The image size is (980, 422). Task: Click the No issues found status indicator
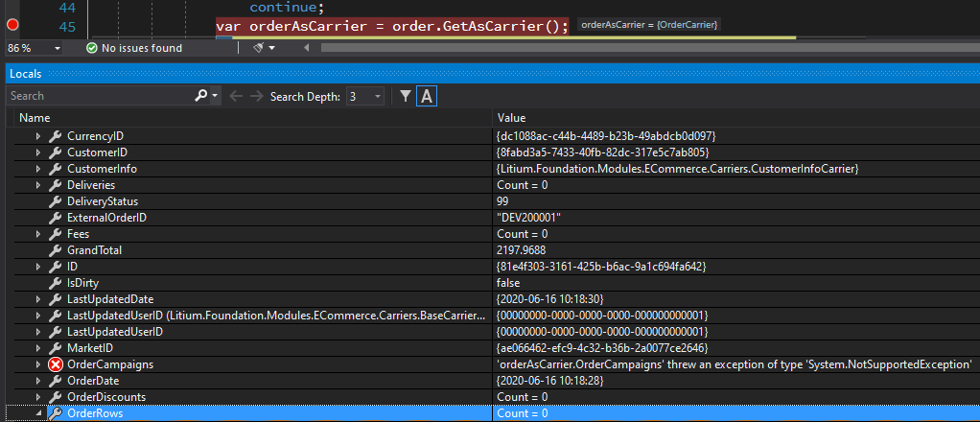click(135, 48)
